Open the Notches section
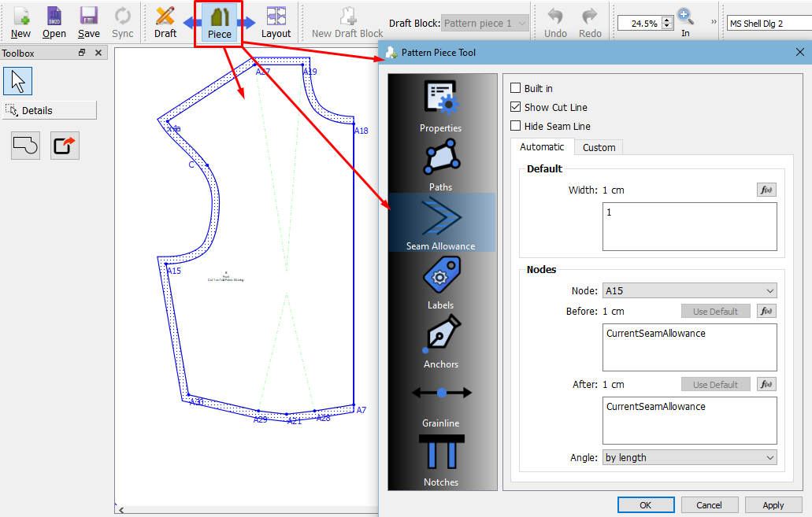This screenshot has width=812, height=517. [x=440, y=459]
